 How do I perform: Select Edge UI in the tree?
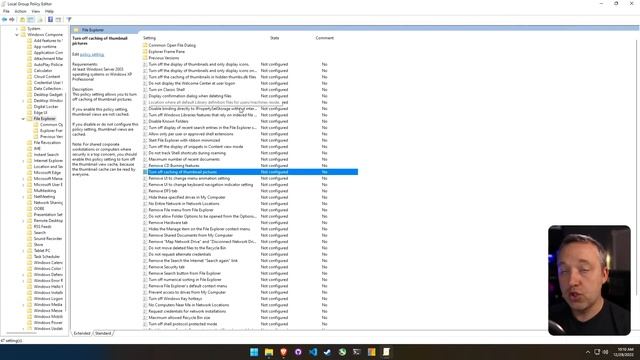(x=40, y=113)
